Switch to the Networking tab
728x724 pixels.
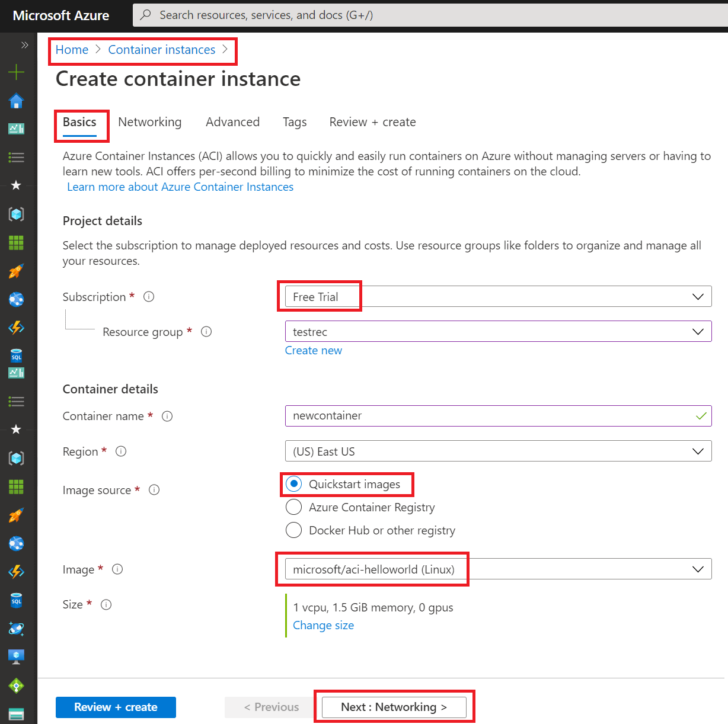pos(150,122)
